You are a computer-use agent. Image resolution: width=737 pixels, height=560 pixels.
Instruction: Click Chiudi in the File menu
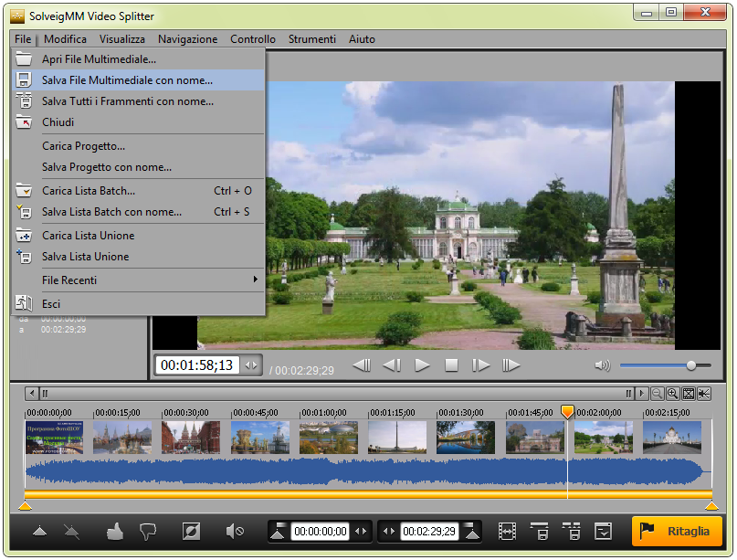(x=138, y=122)
